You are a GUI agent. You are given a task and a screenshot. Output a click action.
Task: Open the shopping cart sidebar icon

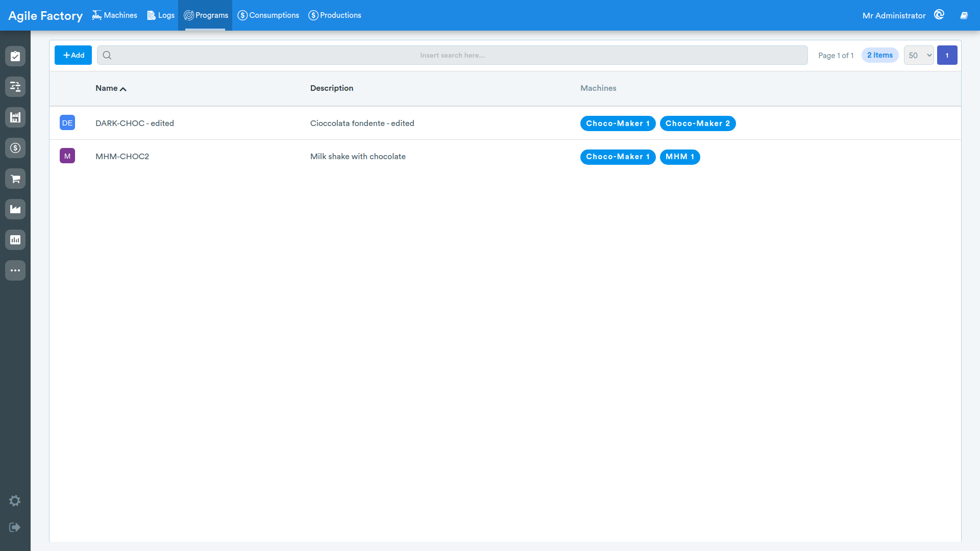(x=15, y=179)
